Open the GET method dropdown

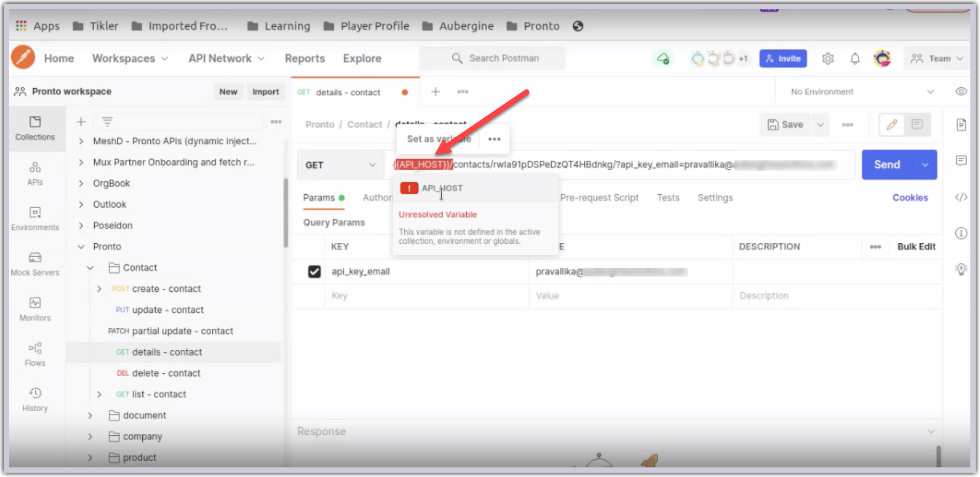[341, 165]
